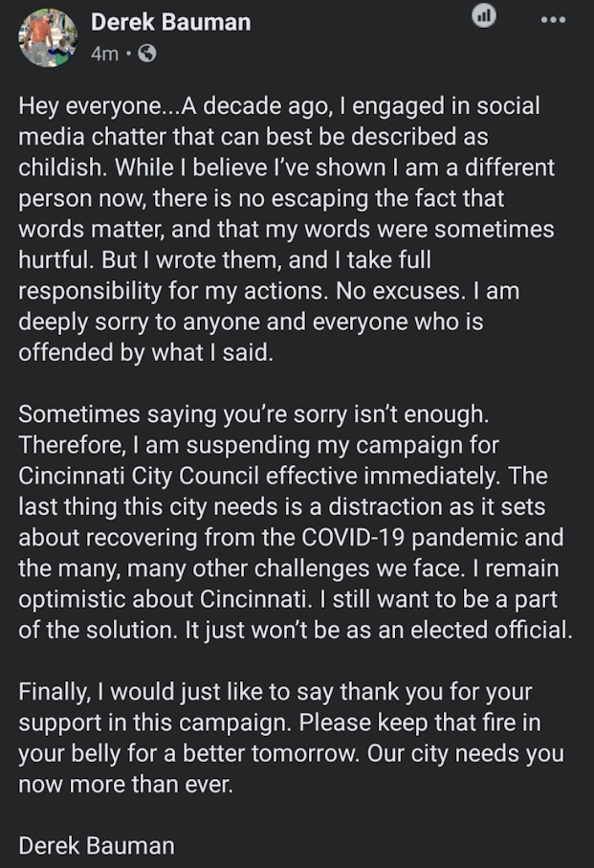The image size is (594, 868).
Task: Click the Derek Bauman signature at the post bottom
Action: coord(97,846)
